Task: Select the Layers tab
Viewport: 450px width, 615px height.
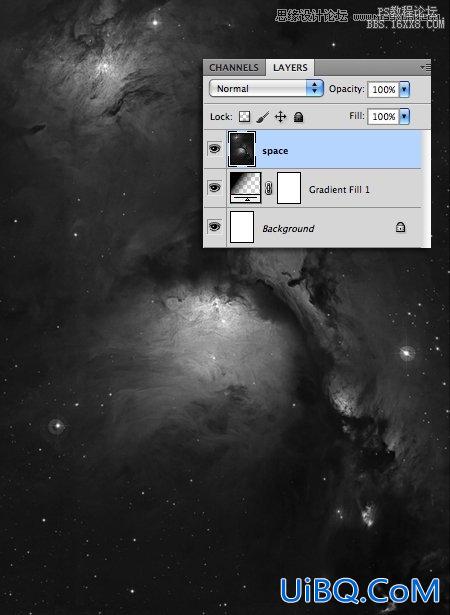Action: (290, 67)
